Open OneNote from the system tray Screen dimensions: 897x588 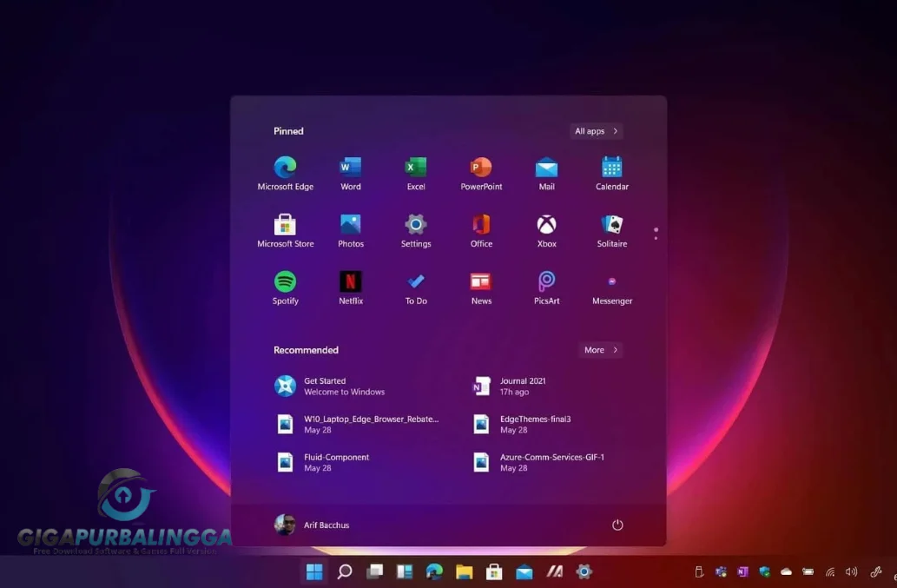(x=743, y=571)
